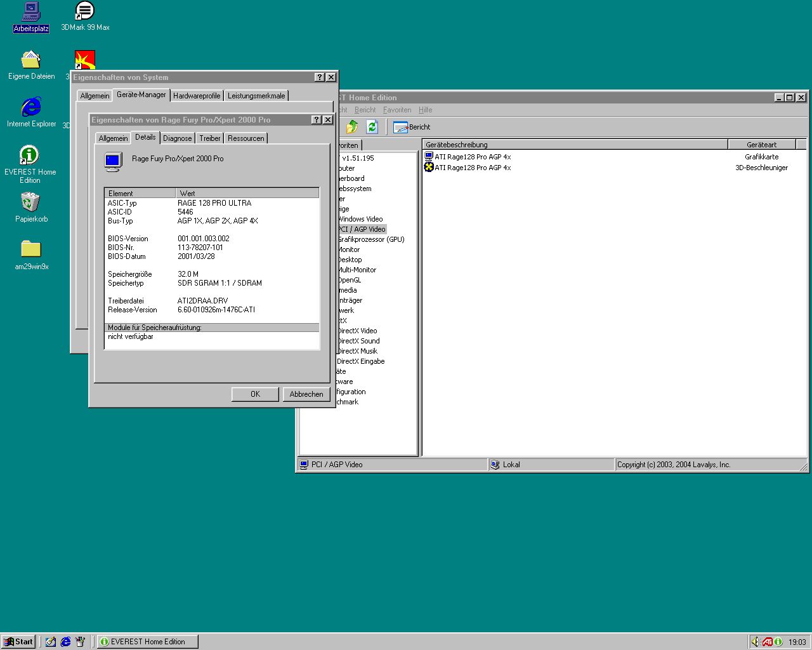Click the ATI tray icon
This screenshot has width=812, height=650.
pyautogui.click(x=768, y=642)
